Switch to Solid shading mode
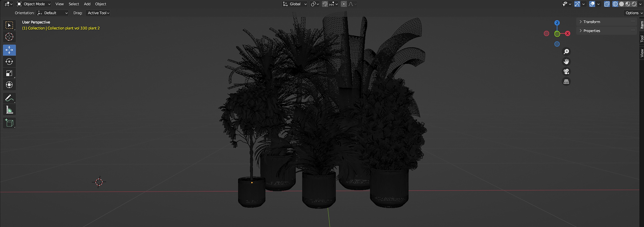The width and height of the screenshot is (644, 227). click(622, 4)
